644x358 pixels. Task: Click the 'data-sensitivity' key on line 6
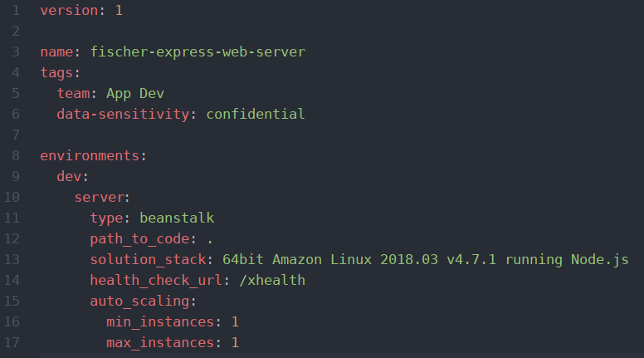pyautogui.click(x=123, y=114)
